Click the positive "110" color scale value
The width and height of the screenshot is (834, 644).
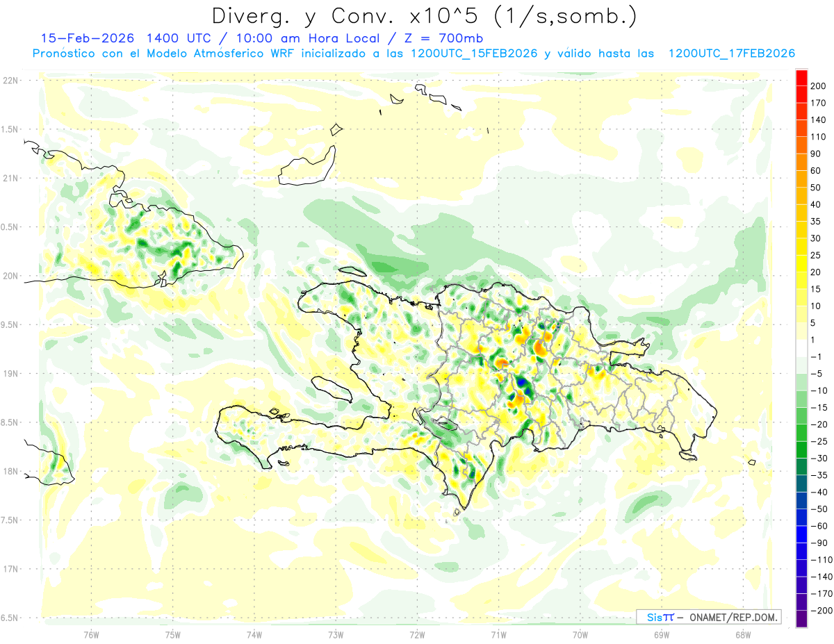pyautogui.click(x=819, y=137)
